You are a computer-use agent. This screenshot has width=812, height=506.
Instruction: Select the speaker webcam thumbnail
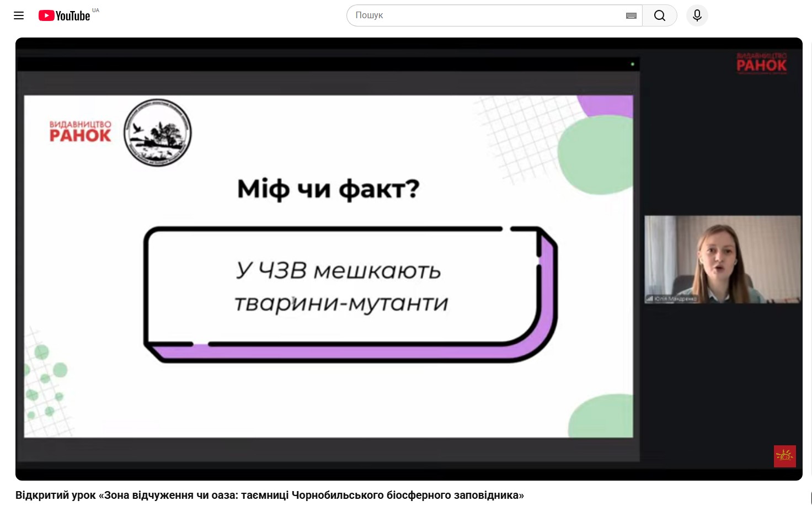coord(722,259)
